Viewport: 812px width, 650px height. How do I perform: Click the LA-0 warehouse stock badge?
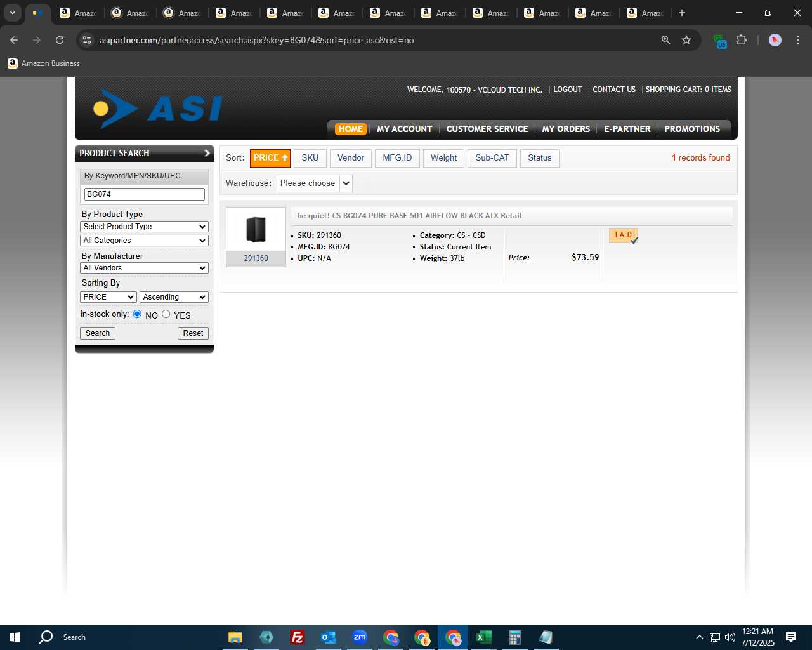coord(624,235)
